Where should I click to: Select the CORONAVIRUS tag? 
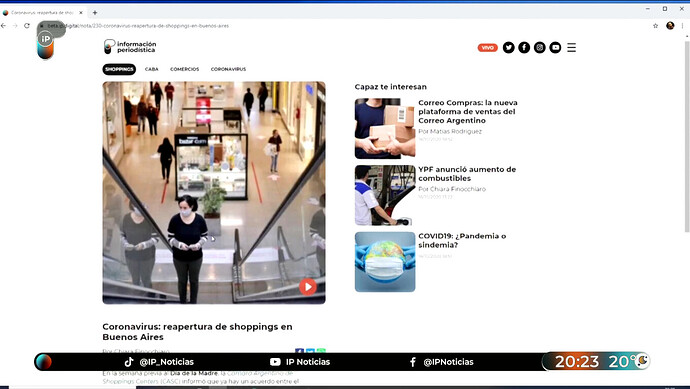click(x=228, y=69)
